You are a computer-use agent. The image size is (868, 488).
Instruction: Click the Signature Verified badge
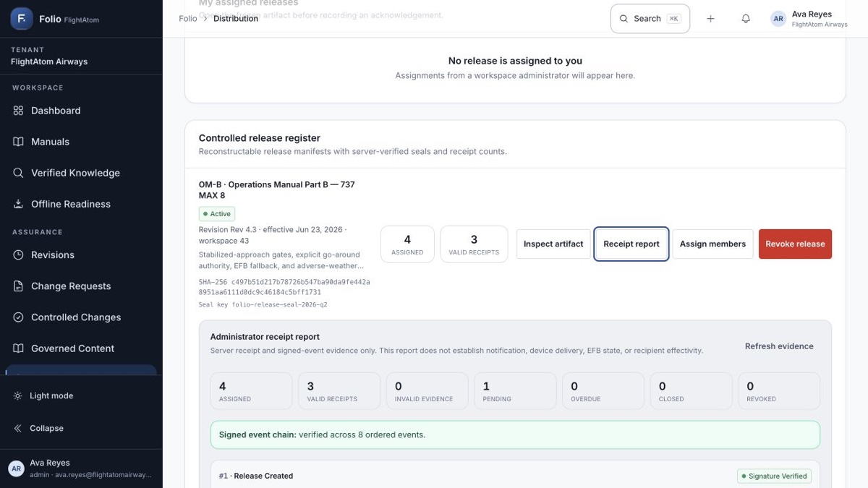point(775,476)
